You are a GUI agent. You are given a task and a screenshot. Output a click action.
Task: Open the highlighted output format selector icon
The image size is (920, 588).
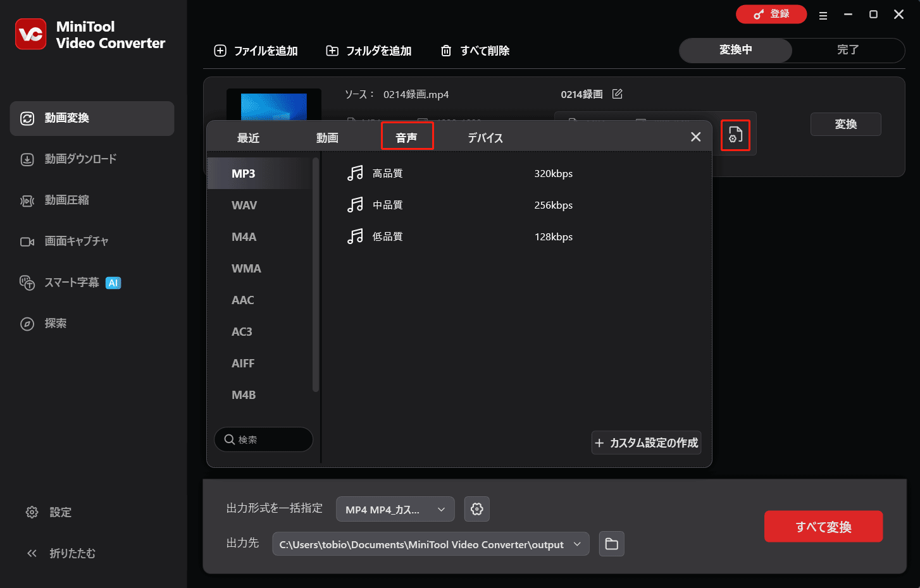(x=735, y=135)
